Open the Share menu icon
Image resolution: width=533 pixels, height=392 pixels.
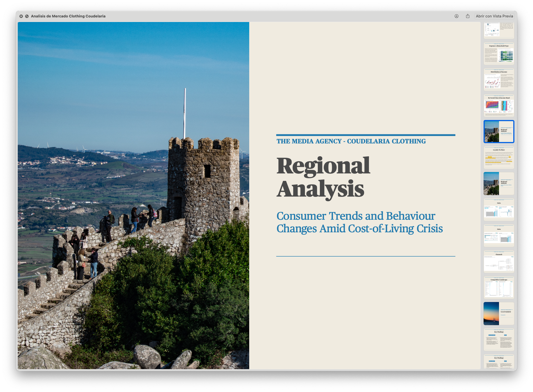[468, 16]
